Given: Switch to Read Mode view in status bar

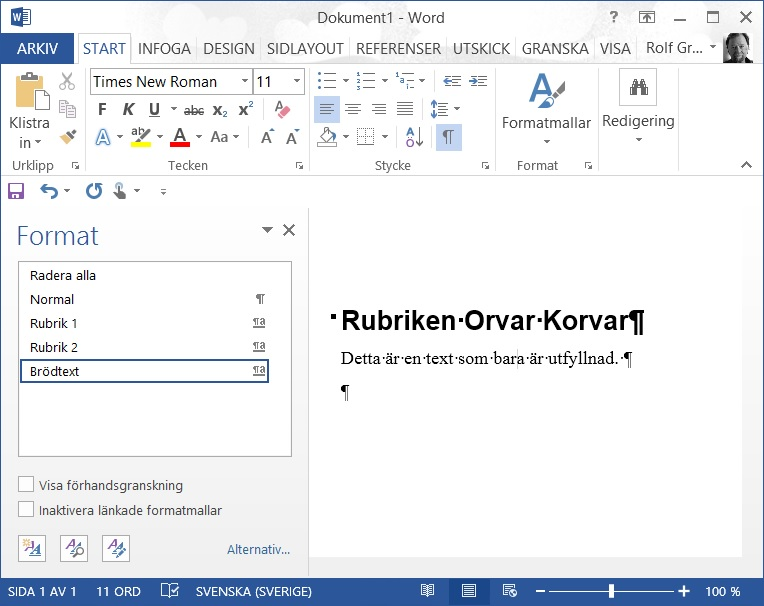Looking at the screenshot, I should click(x=428, y=591).
